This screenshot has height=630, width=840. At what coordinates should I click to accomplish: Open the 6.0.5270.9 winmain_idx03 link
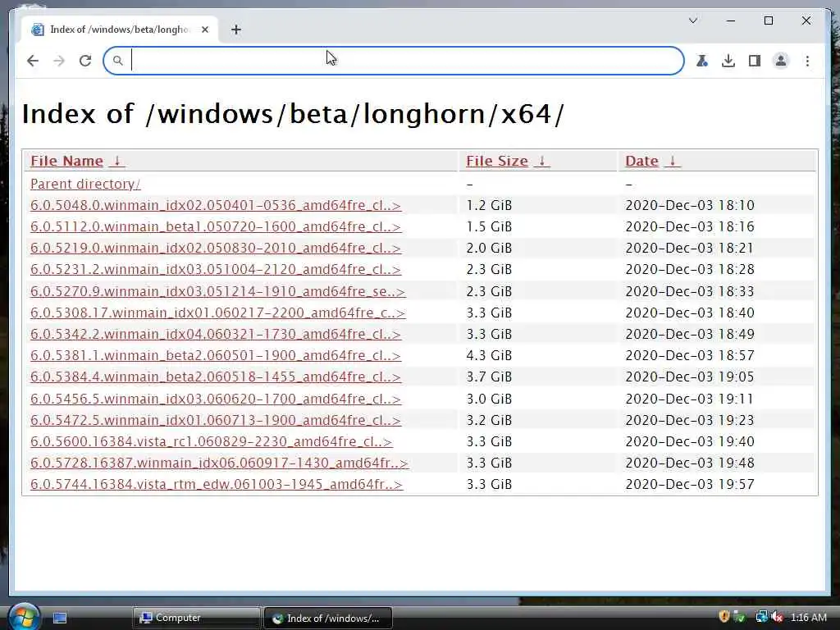coord(217,291)
